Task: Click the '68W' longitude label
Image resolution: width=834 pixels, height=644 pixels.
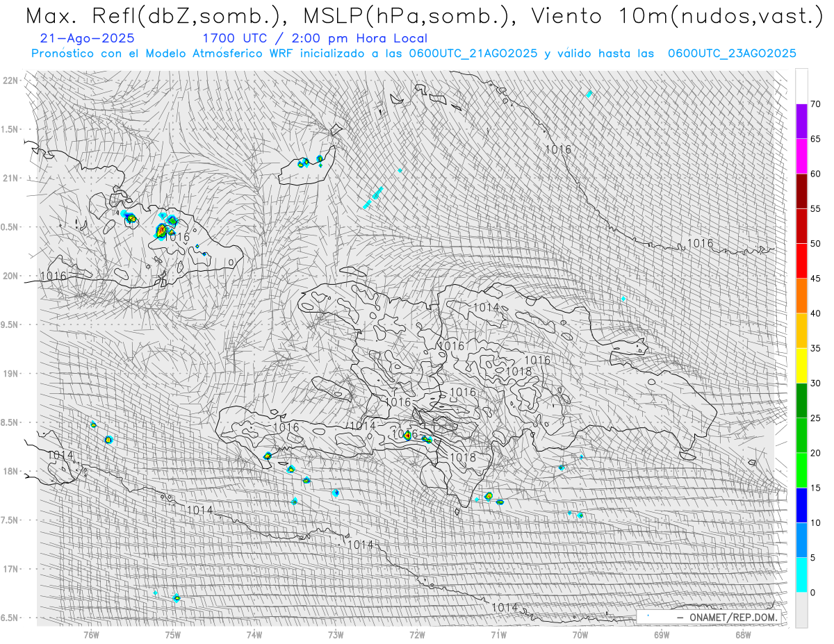Action: [x=743, y=634]
